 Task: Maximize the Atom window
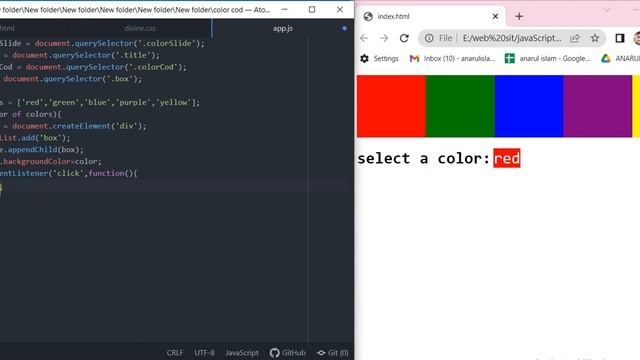tap(312, 9)
